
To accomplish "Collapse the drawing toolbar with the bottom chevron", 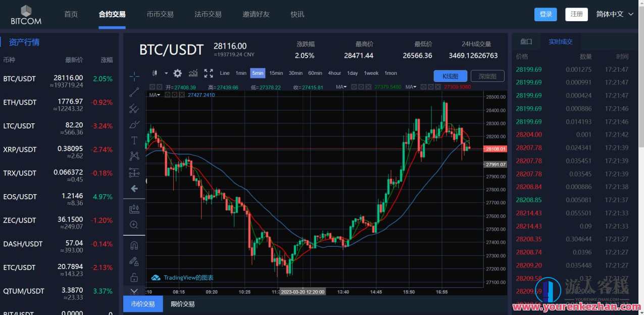I will pos(134,291).
